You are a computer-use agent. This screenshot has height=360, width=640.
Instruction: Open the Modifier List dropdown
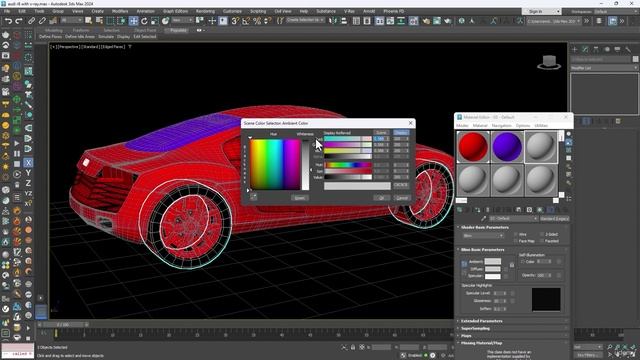click(604, 68)
